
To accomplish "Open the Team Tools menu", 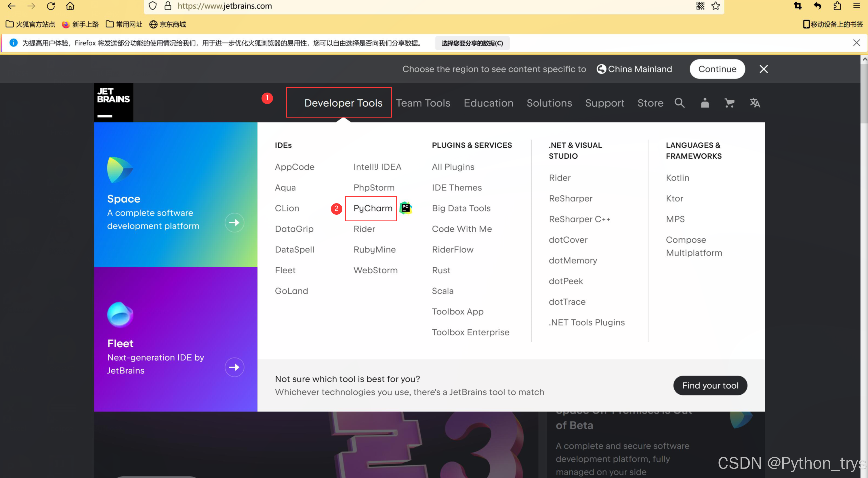I will pos(423,103).
